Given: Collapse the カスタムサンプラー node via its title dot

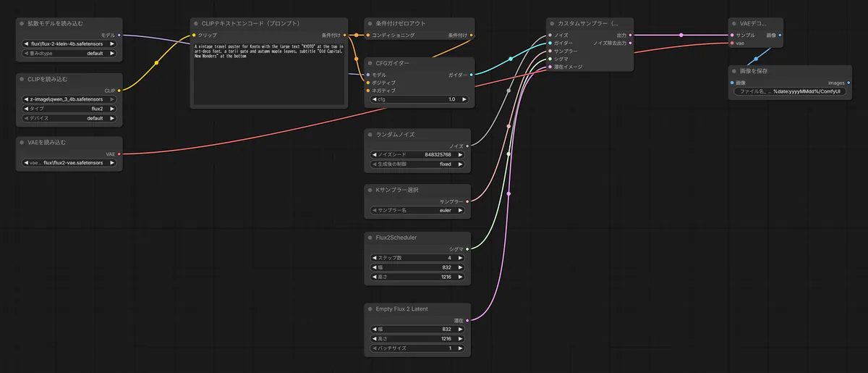Looking at the screenshot, I should [x=552, y=24].
